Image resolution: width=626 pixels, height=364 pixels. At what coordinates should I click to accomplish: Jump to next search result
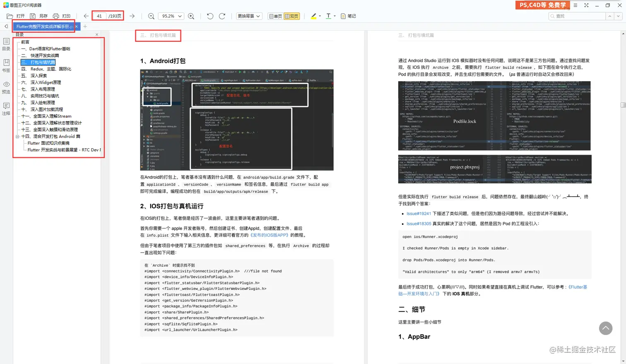618,16
